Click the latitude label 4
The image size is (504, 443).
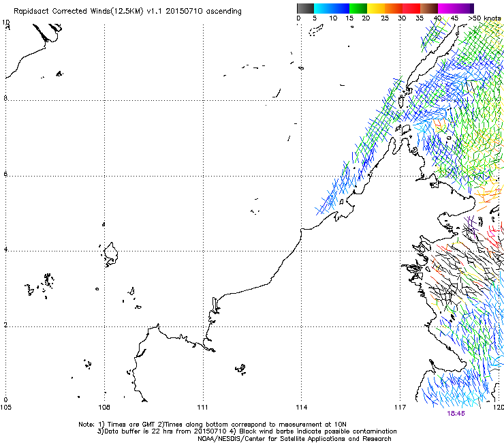pos(5,249)
